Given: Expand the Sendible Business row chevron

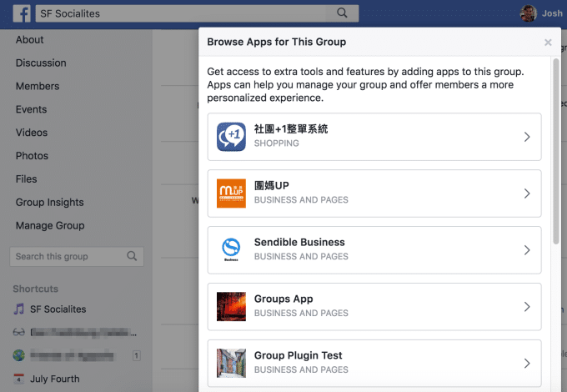Looking at the screenshot, I should click(x=526, y=250).
